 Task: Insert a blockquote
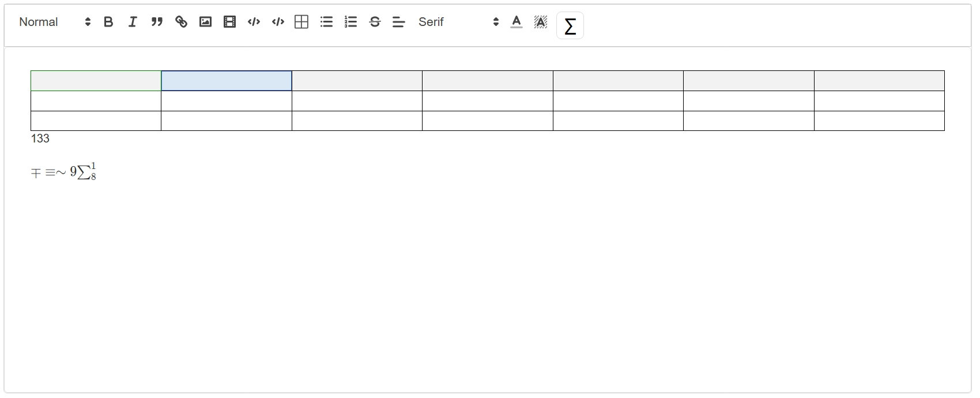tap(157, 22)
